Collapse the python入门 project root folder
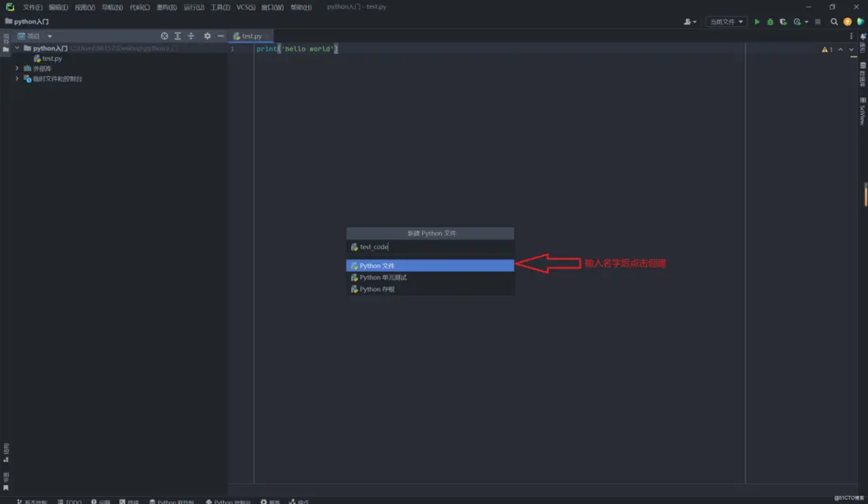This screenshot has width=868, height=504. (17, 48)
